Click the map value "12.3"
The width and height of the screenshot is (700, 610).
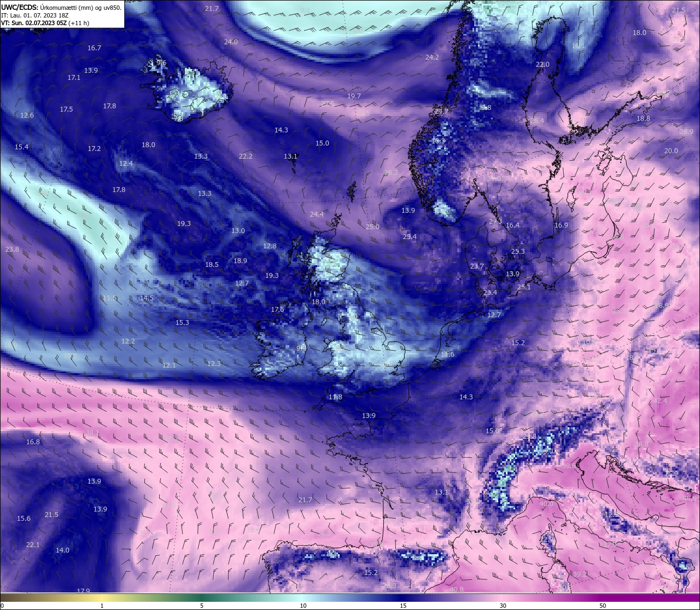pos(214,364)
